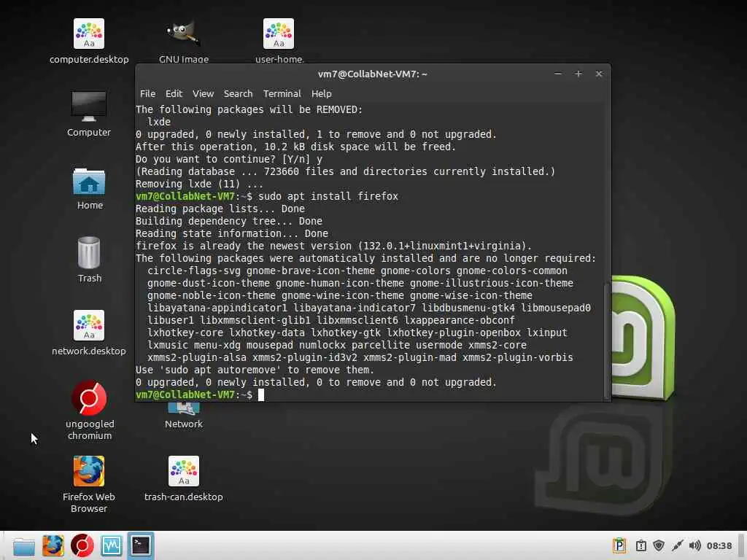Close the vm7@CollabNet-VM7 terminal window

tap(599, 74)
